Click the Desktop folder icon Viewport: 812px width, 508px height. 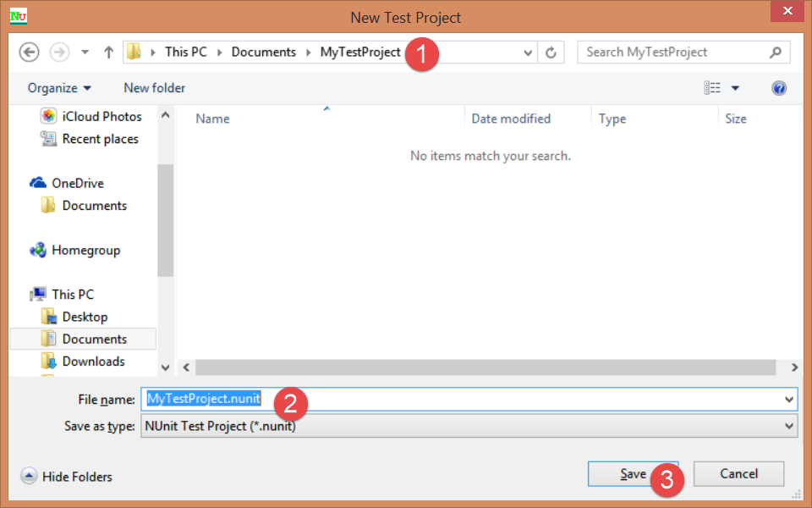(48, 316)
